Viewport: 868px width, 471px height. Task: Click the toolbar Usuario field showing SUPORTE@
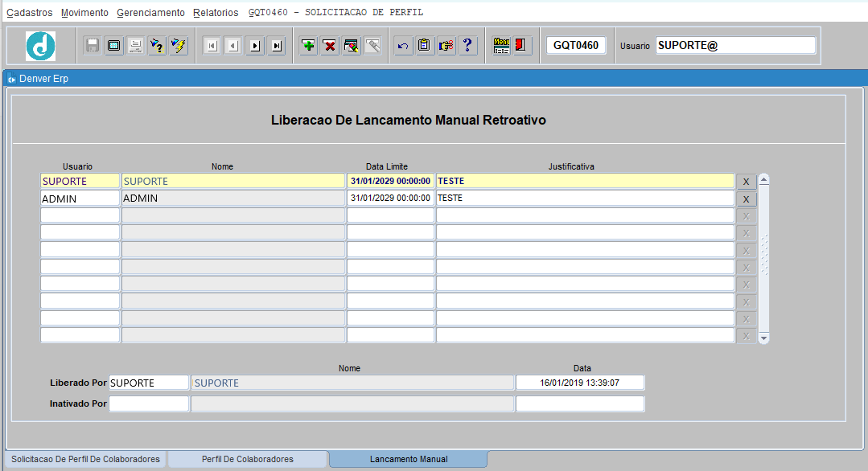click(736, 45)
